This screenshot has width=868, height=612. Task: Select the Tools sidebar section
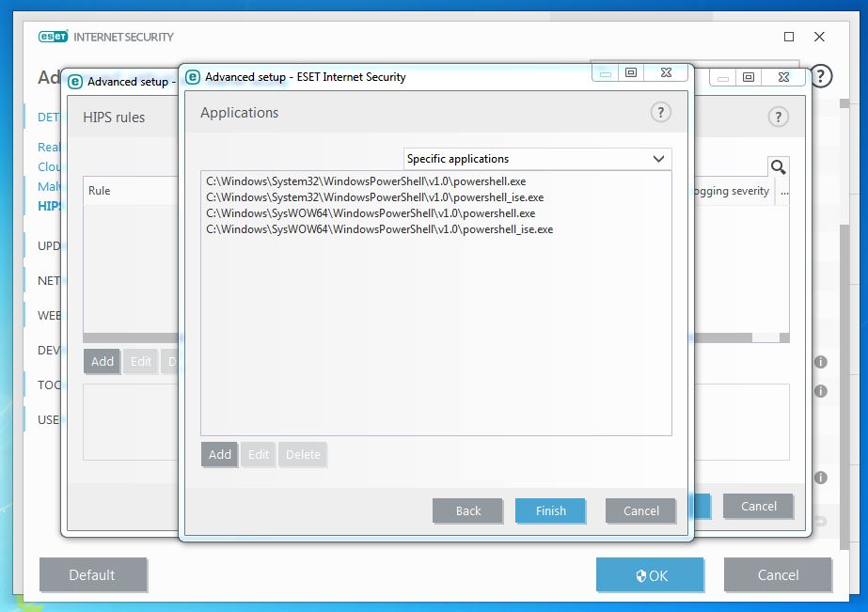[x=49, y=385]
